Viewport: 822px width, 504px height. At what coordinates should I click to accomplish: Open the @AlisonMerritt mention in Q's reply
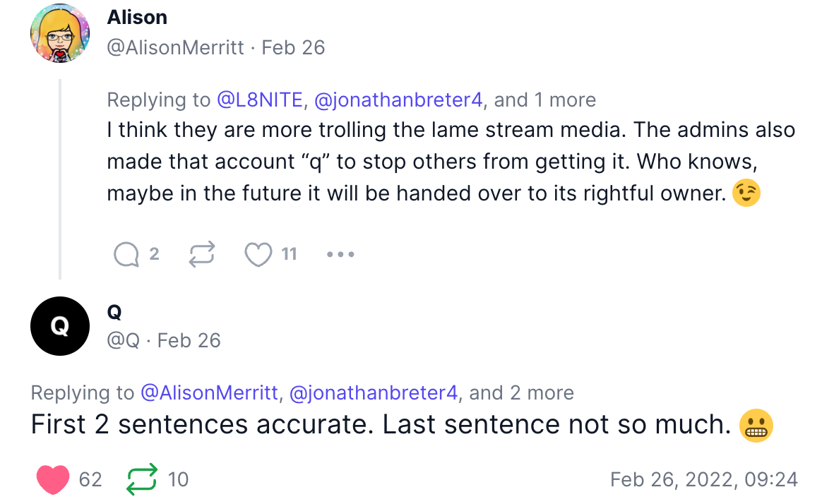[x=210, y=392]
